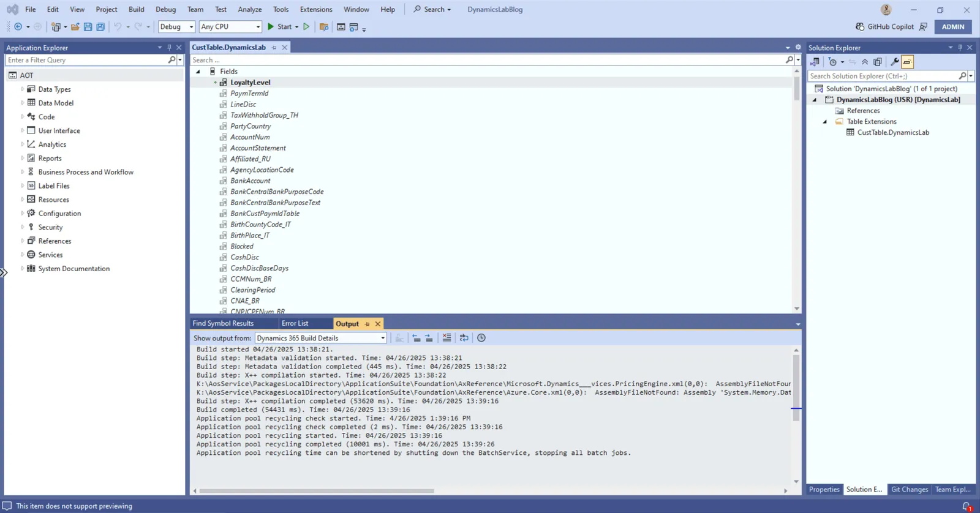Open the Team Explorer tab

pos(953,490)
